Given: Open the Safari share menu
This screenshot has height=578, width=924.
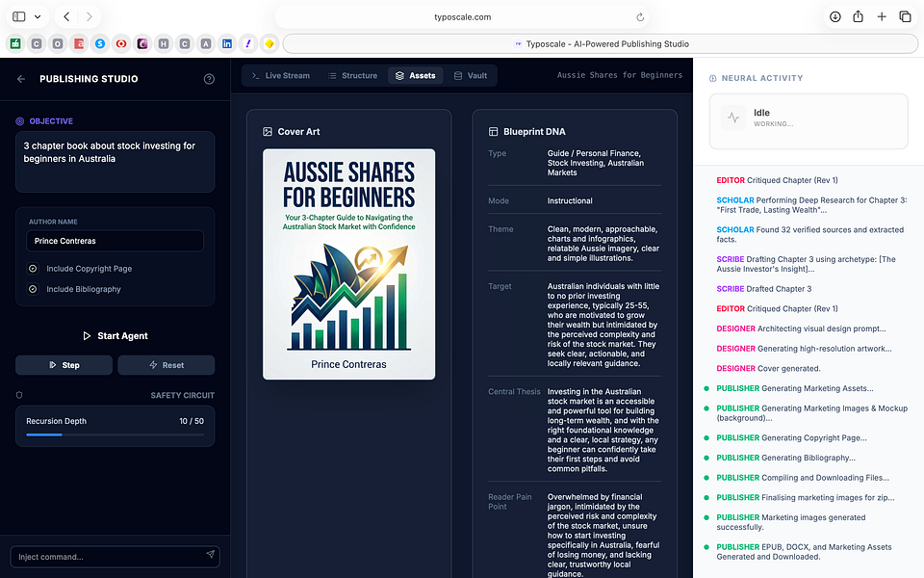Looking at the screenshot, I should [858, 16].
